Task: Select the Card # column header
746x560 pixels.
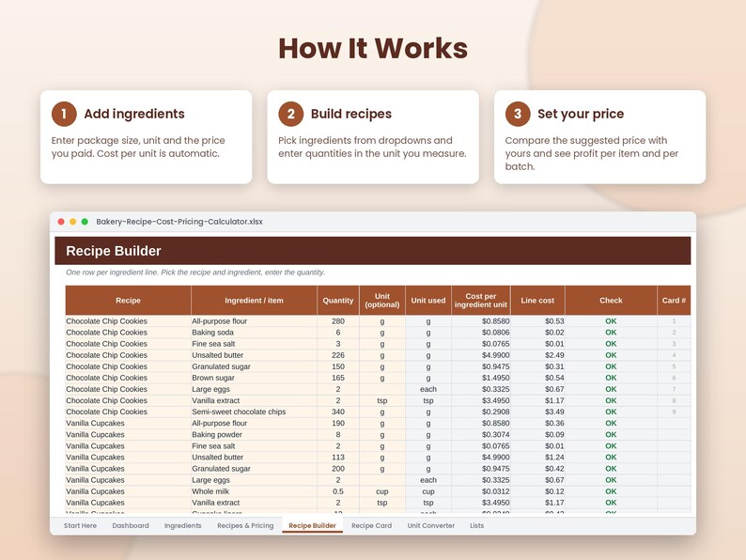Action: pyautogui.click(x=674, y=301)
